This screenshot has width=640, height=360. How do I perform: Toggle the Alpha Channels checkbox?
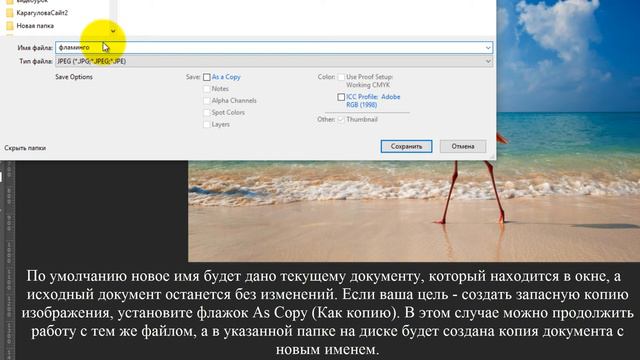coord(207,101)
